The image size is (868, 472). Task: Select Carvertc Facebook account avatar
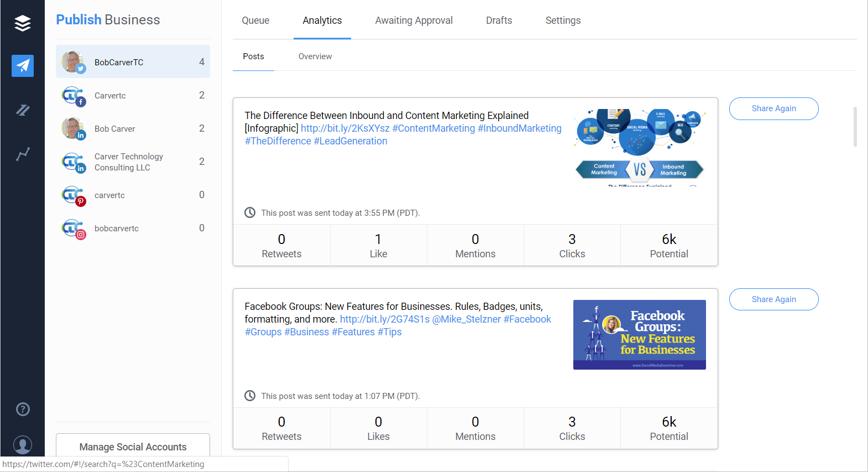coord(73,95)
